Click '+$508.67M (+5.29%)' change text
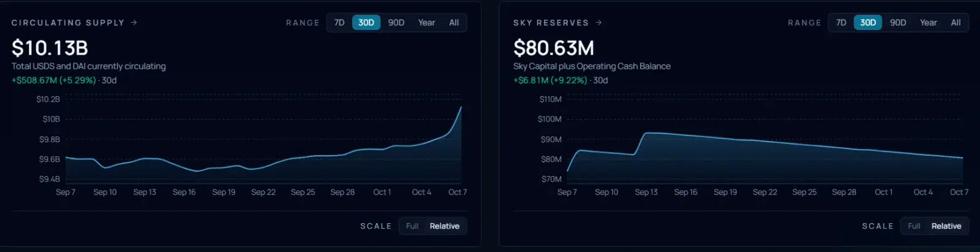The image size is (980, 252). point(54,80)
